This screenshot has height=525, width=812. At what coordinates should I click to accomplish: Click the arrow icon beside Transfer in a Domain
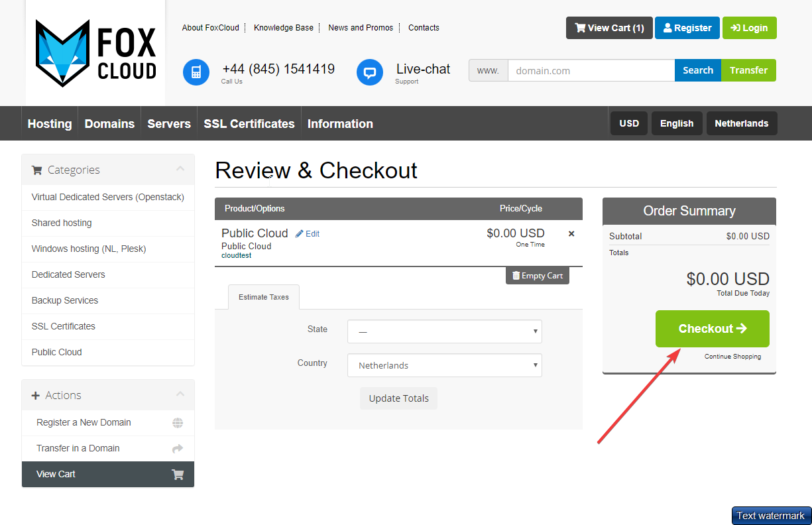pos(177,449)
